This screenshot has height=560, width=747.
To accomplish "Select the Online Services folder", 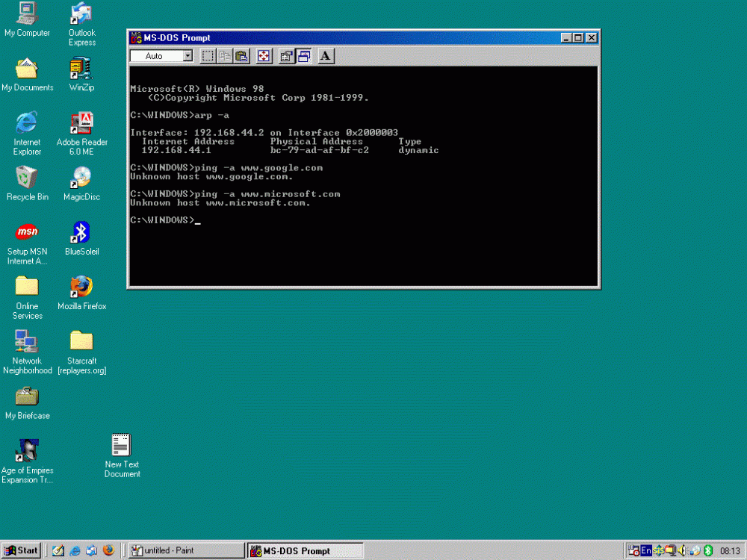I will 27,298.
